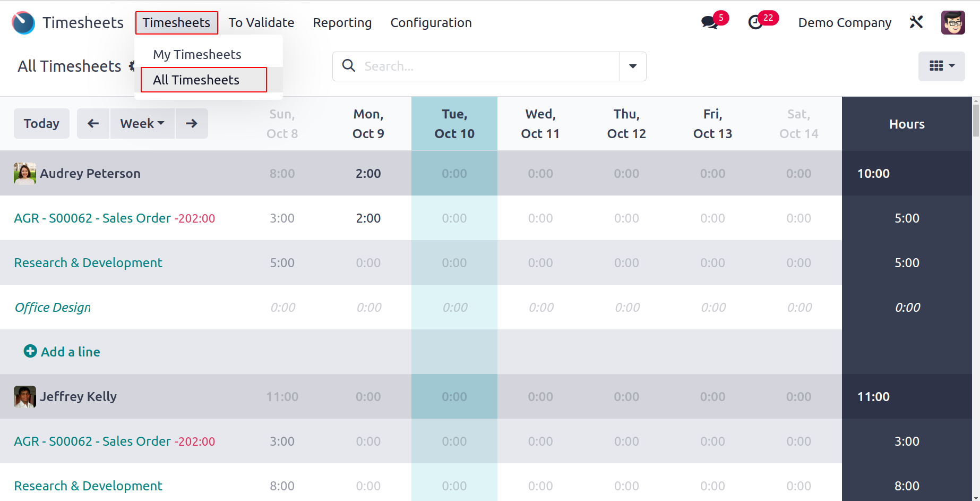Open the chat messages icon
Screen dimensions: 980x501
click(709, 22)
